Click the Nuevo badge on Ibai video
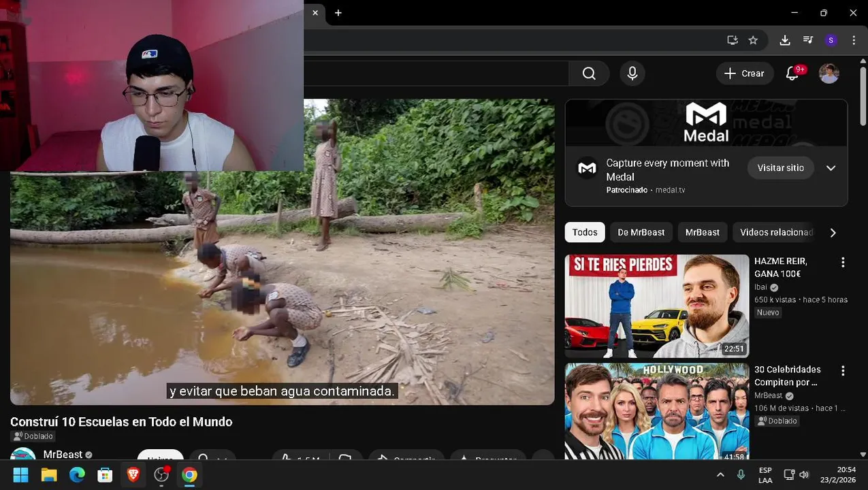The image size is (868, 490). click(x=768, y=312)
